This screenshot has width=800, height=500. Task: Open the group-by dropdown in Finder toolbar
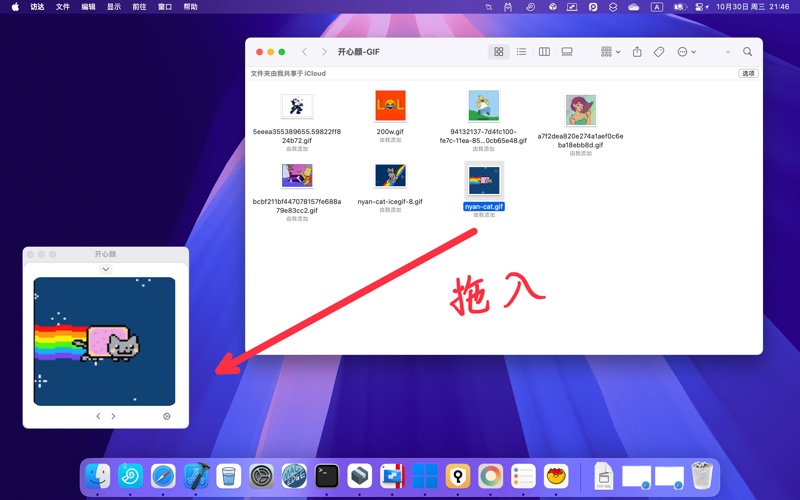[x=610, y=52]
